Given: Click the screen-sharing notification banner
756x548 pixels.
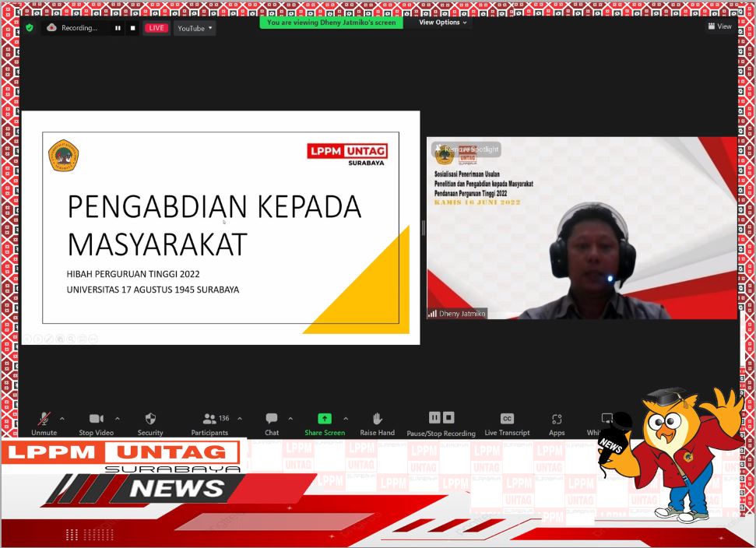Looking at the screenshot, I should tap(331, 22).
